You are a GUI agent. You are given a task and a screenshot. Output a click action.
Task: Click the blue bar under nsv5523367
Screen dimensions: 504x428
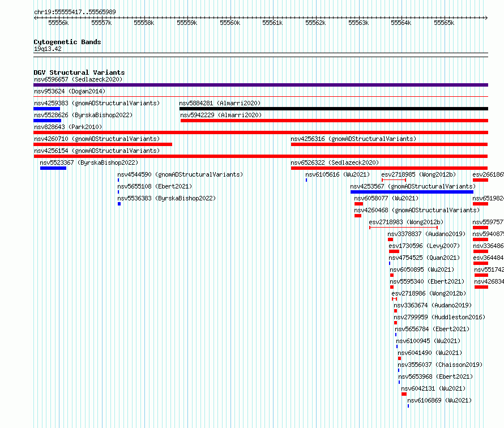pyautogui.click(x=53, y=168)
